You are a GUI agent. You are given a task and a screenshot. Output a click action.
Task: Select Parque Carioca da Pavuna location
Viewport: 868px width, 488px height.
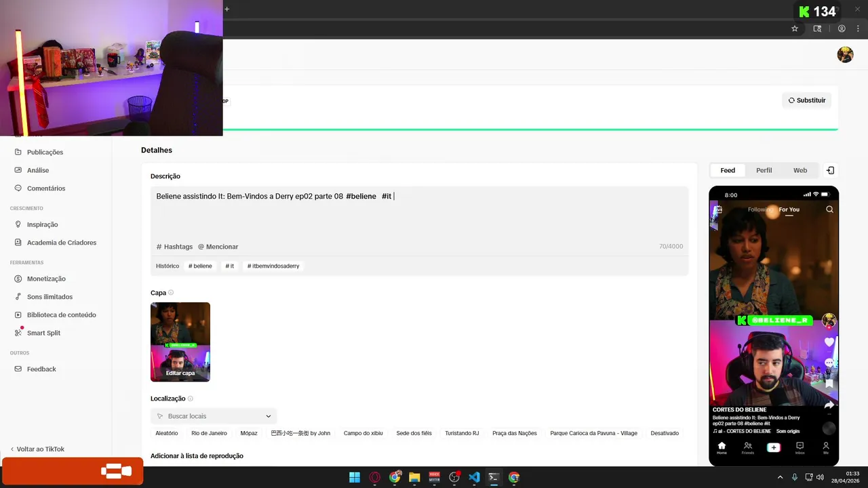click(x=593, y=433)
